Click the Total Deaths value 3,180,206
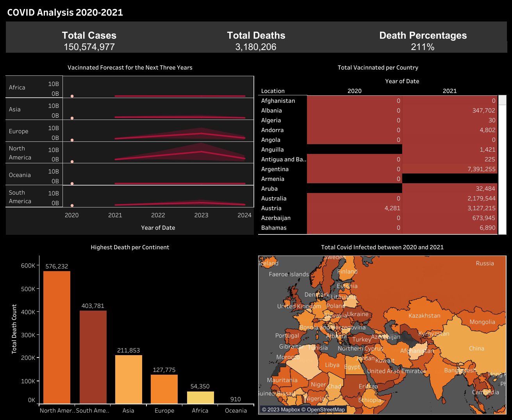 point(256,47)
